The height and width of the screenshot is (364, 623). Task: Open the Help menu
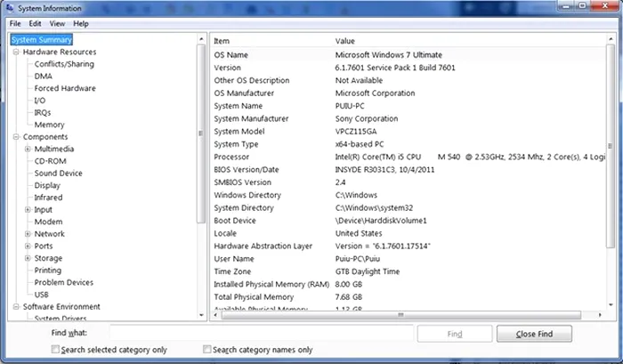pyautogui.click(x=81, y=23)
